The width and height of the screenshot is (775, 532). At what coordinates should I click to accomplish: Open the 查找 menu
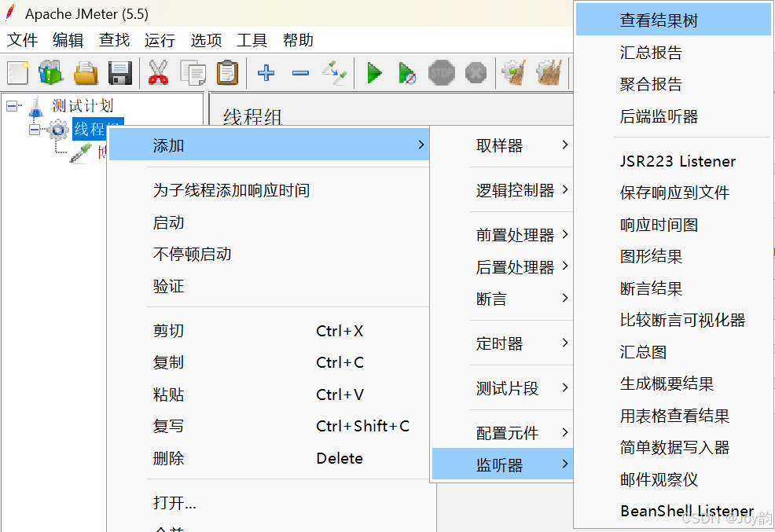[x=114, y=40]
